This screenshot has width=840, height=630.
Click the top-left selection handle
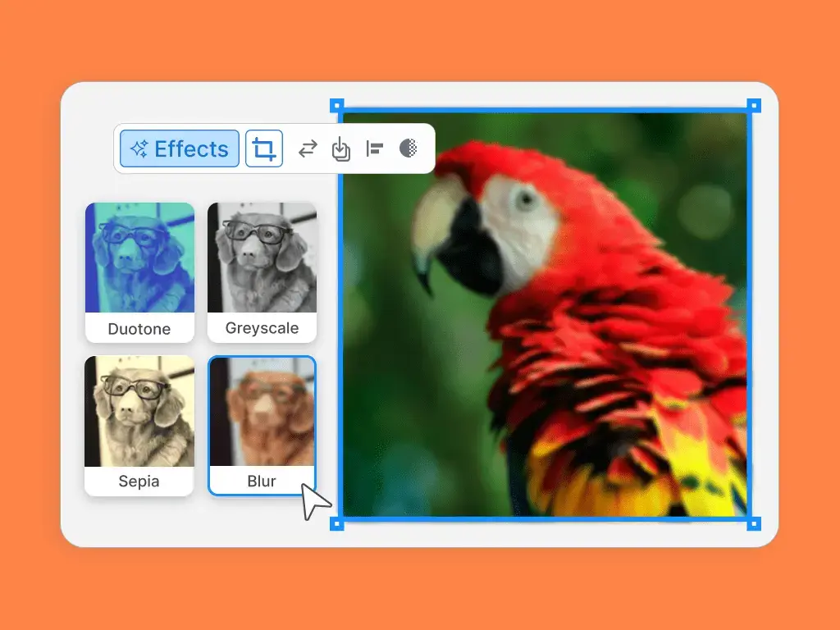pyautogui.click(x=336, y=106)
